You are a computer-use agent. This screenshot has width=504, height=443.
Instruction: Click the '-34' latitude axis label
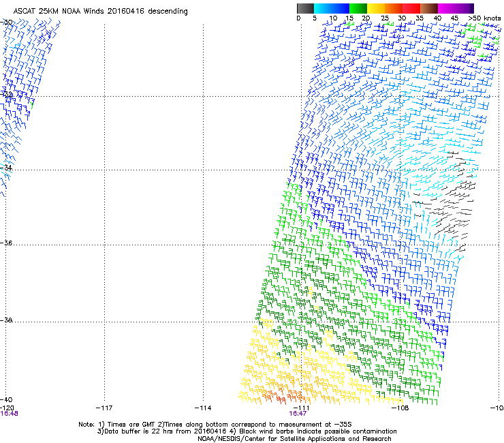(x=5, y=168)
